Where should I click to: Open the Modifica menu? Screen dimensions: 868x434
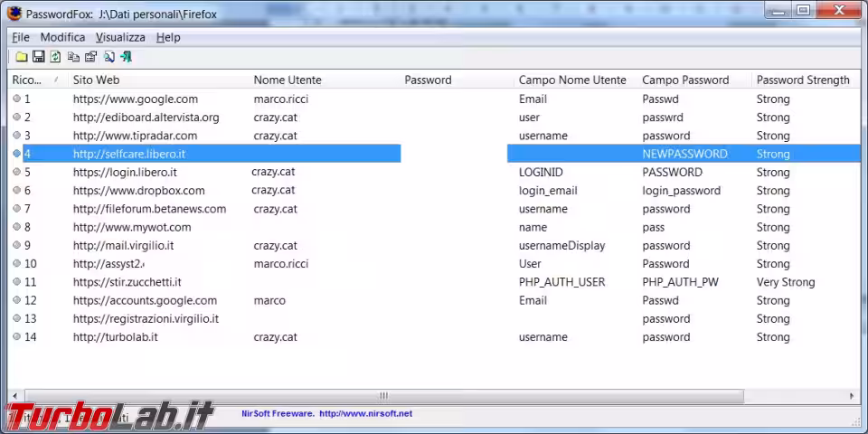pyautogui.click(x=62, y=37)
